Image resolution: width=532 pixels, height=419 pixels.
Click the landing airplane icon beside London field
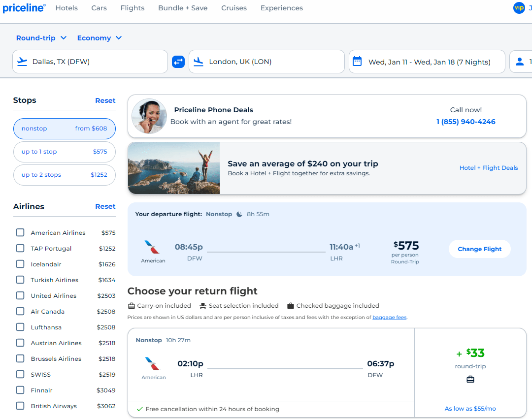tap(199, 61)
